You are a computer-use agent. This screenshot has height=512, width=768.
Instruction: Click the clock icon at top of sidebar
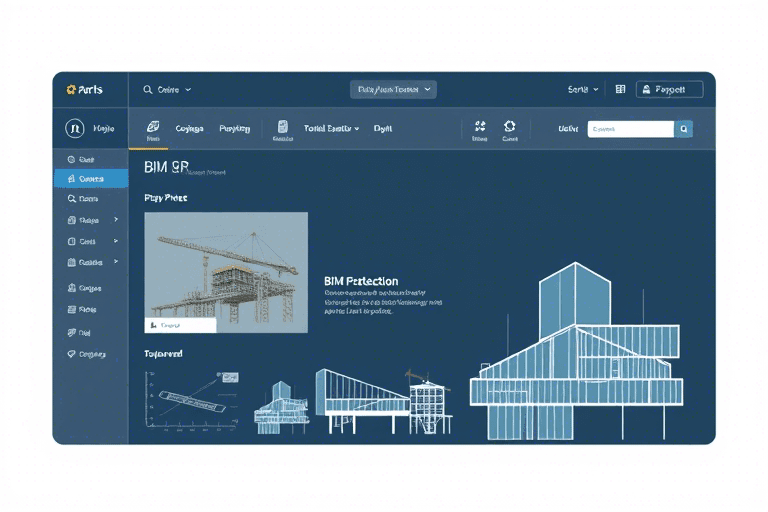click(x=71, y=159)
